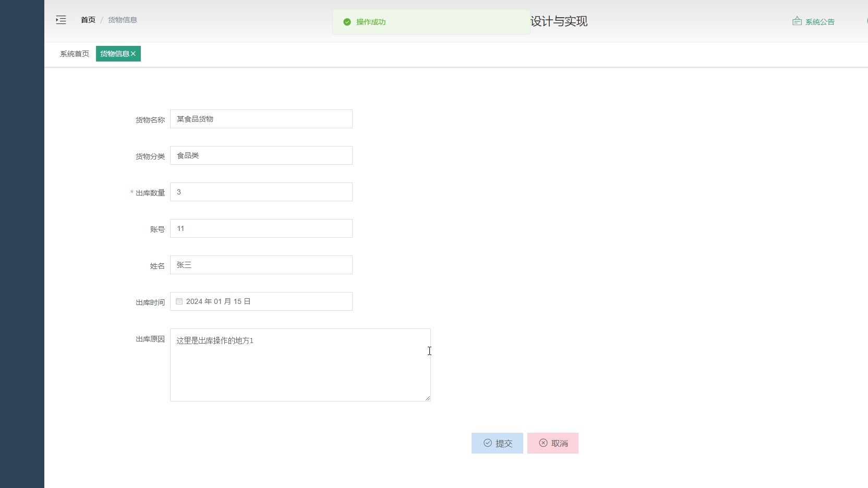The image size is (868, 488).
Task: Click the cross icon on 取消
Action: pyautogui.click(x=543, y=443)
